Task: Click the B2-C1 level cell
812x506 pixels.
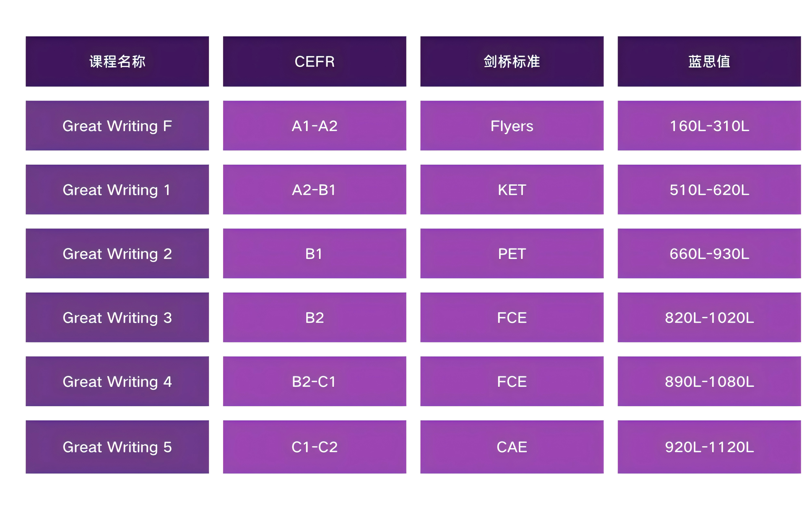Action: point(314,381)
